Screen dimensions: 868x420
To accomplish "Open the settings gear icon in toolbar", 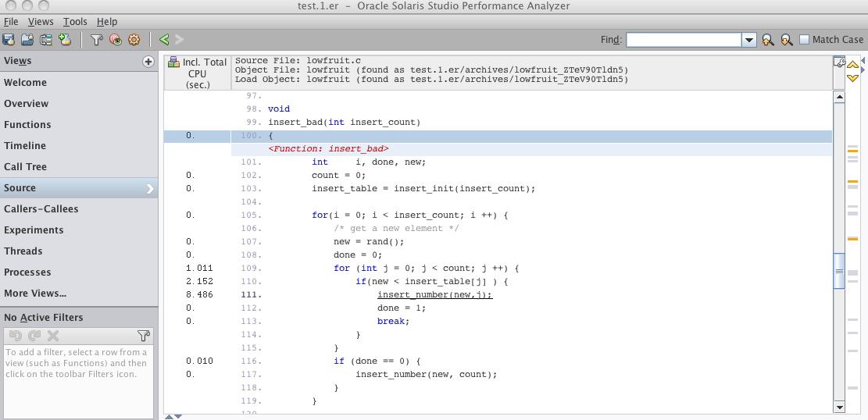I will (x=134, y=39).
